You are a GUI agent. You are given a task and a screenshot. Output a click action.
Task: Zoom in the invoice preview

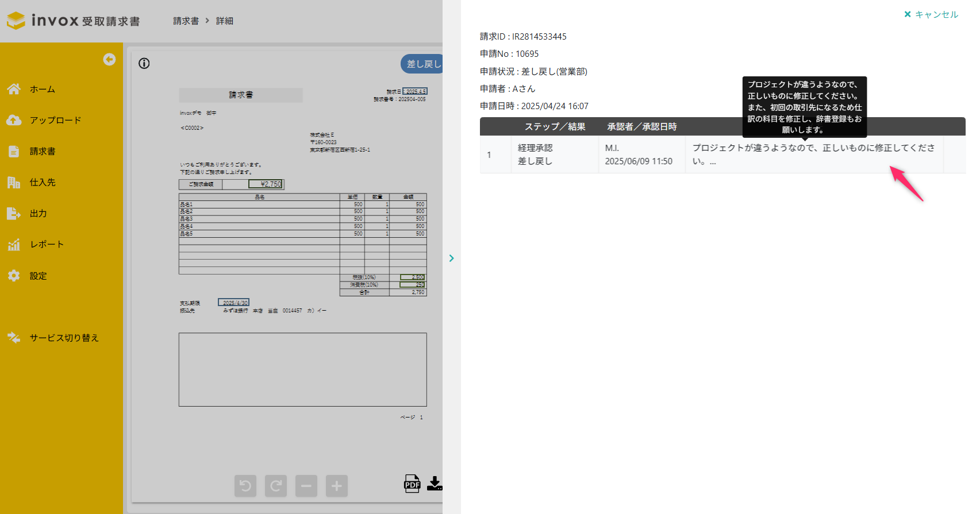click(337, 486)
